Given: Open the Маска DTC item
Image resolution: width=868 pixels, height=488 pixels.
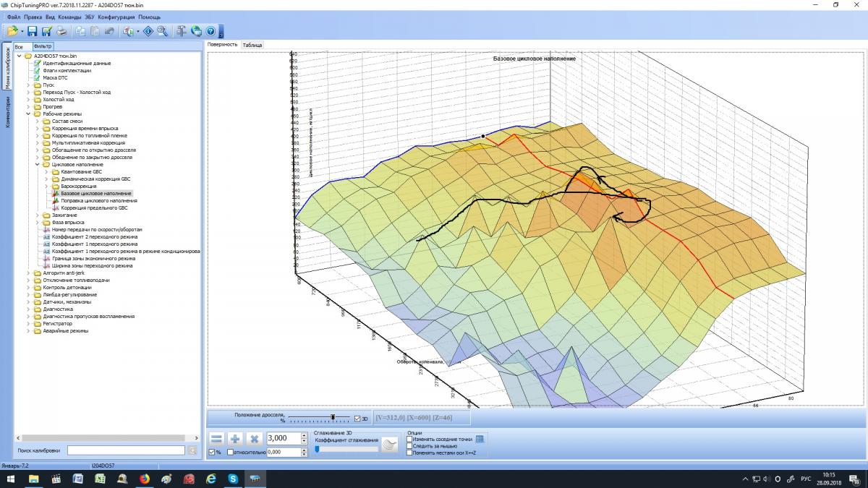Looking at the screenshot, I should click(x=55, y=77).
